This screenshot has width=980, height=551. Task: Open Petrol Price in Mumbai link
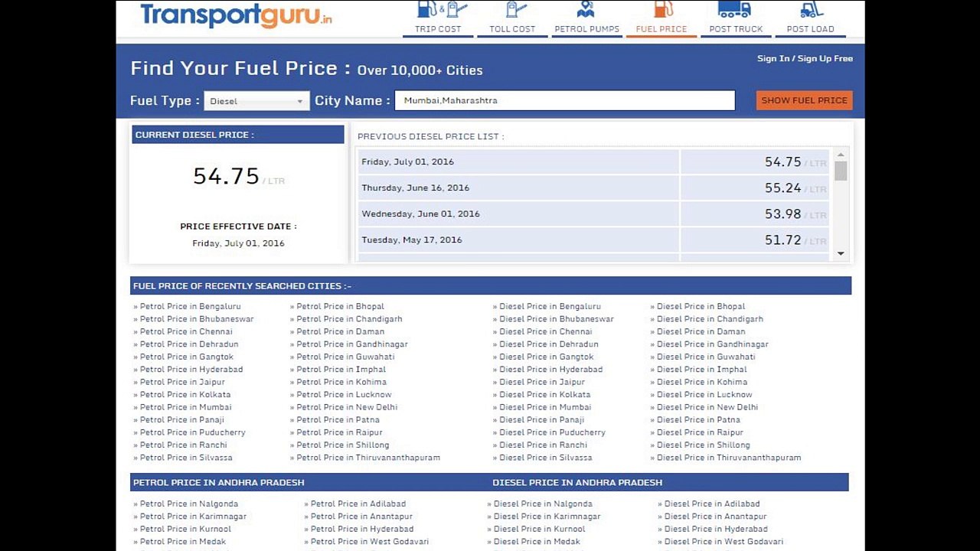point(185,407)
